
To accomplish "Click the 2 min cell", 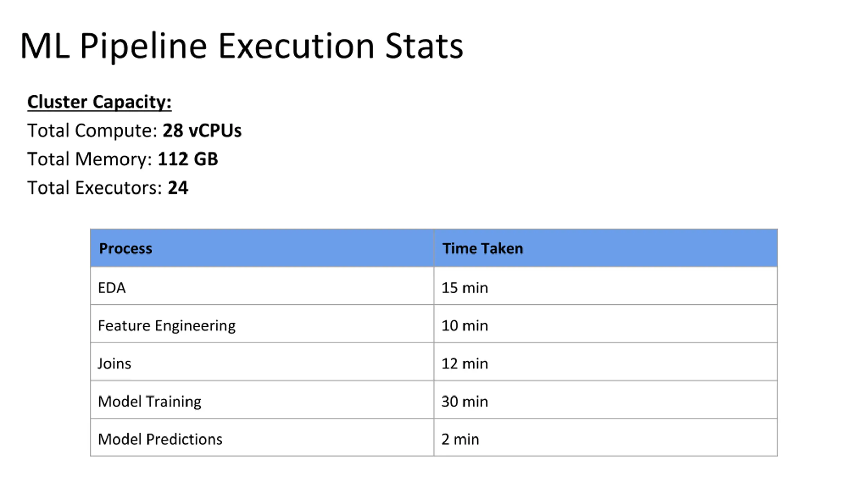I will point(606,438).
